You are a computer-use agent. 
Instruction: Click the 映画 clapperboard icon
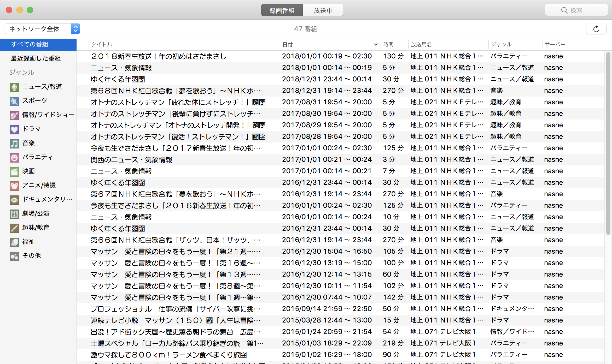[14, 172]
